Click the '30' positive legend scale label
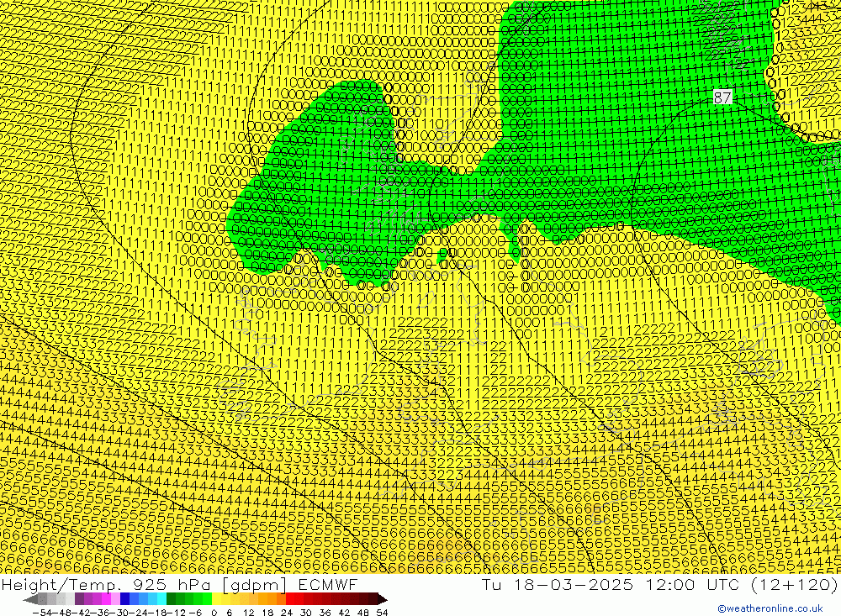Image resolution: width=841 pixels, height=616 pixels. tap(306, 613)
